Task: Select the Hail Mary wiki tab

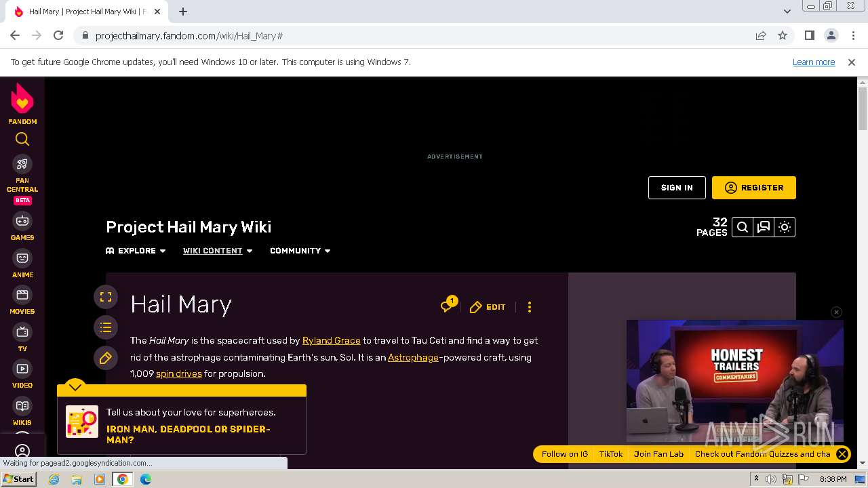Action: pos(87,12)
